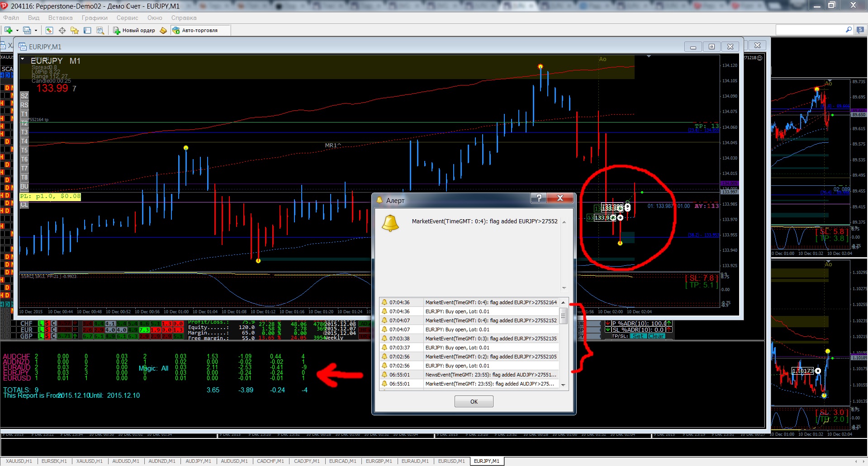Switch to the EURUSD,M1 chart tab
The image size is (868, 466).
(x=451, y=461)
